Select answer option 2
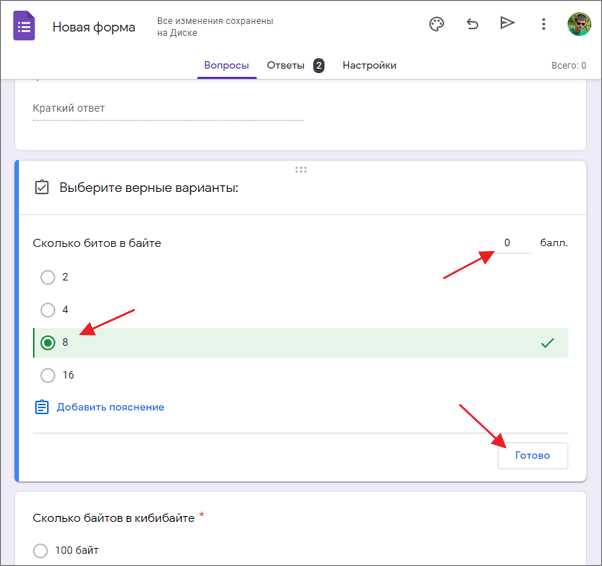 48,277
